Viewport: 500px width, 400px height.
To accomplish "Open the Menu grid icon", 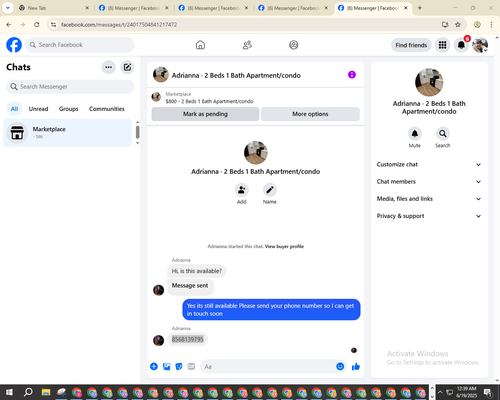I will tap(442, 45).
